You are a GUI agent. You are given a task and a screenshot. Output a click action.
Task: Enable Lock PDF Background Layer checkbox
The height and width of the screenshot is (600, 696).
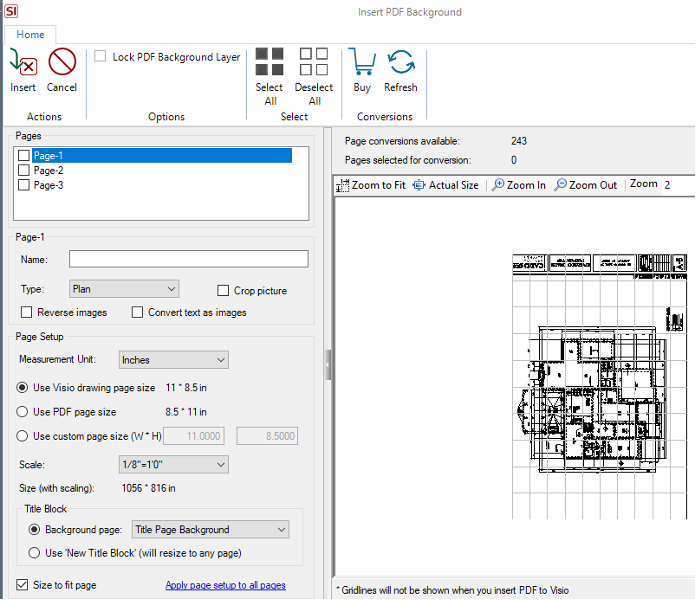pyautogui.click(x=100, y=56)
